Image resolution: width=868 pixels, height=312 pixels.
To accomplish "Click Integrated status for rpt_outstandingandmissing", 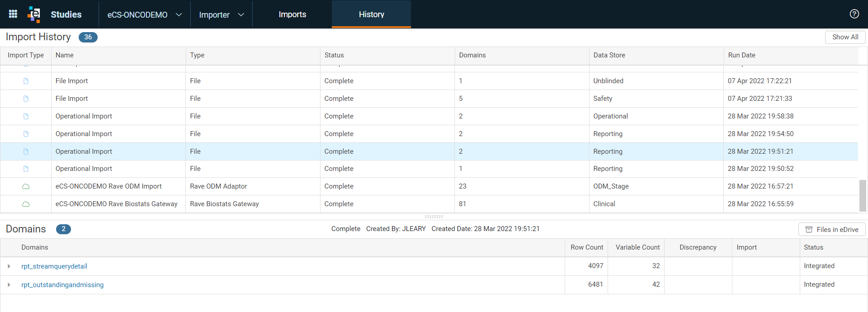I will (x=819, y=284).
